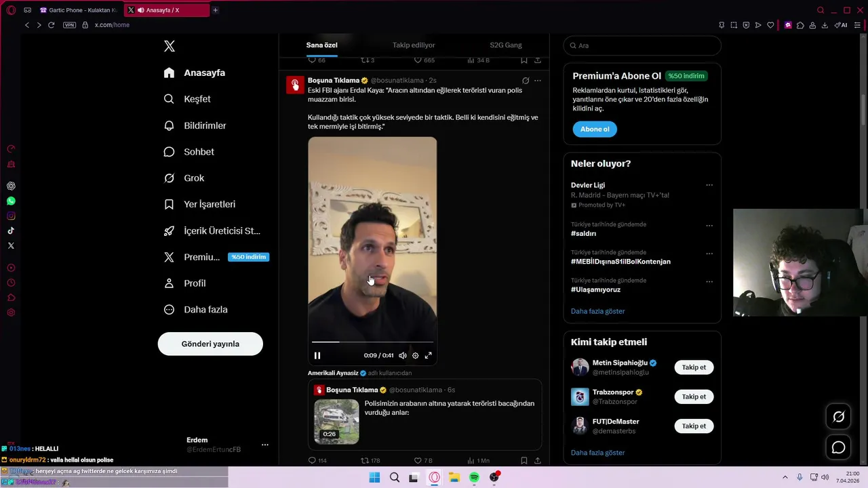Open File Explorer from taskbar
Screen dimensions: 868x488
coord(454,478)
